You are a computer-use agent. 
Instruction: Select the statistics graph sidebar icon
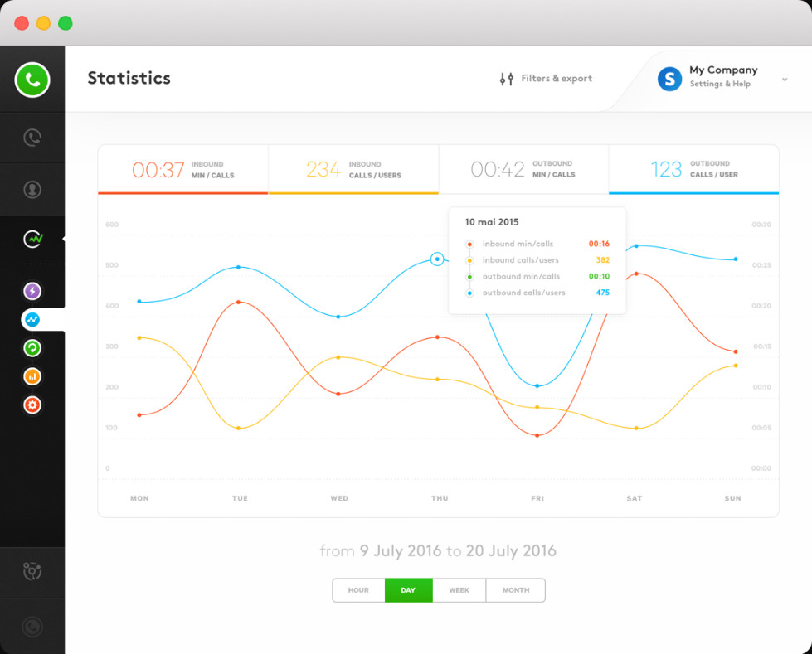(x=32, y=239)
